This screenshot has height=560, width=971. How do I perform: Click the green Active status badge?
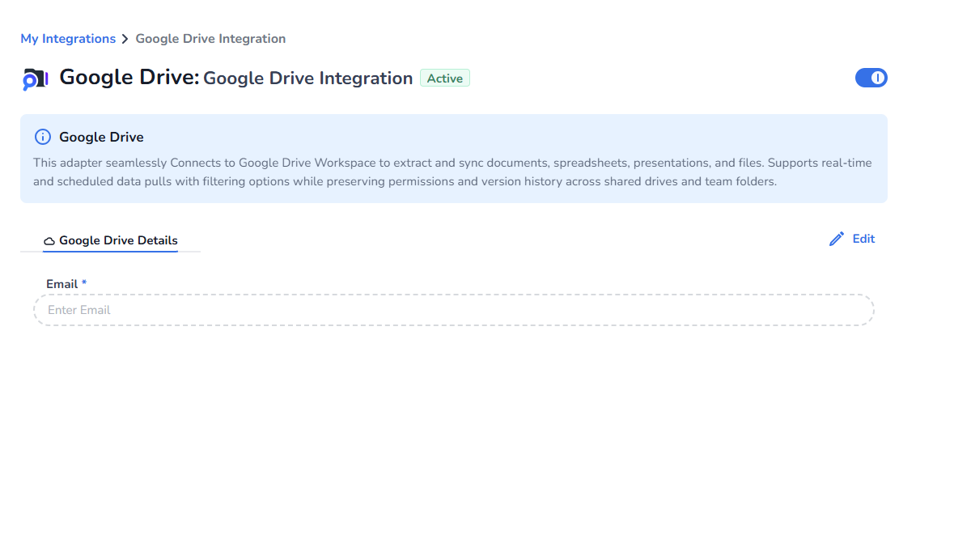[444, 78]
